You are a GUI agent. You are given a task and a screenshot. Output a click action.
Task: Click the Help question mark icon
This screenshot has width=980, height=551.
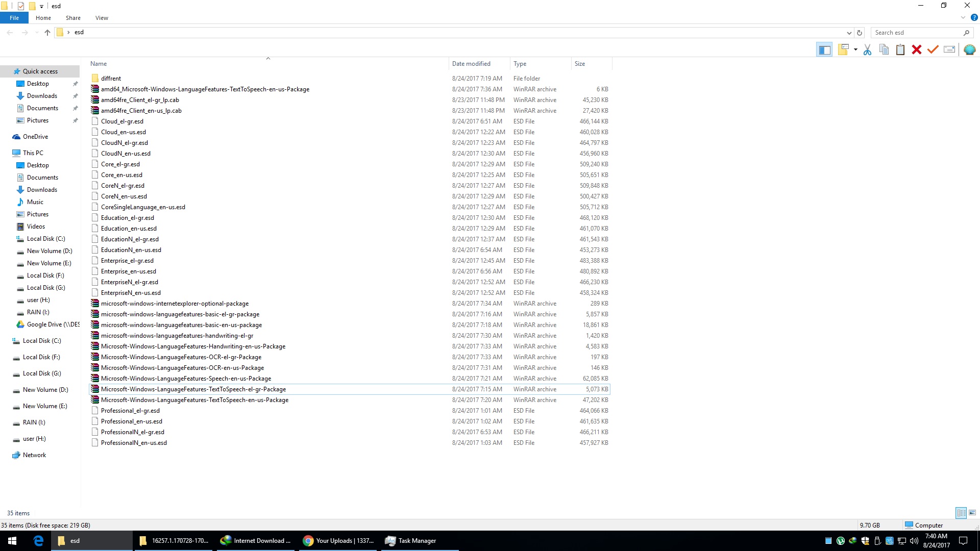click(974, 17)
